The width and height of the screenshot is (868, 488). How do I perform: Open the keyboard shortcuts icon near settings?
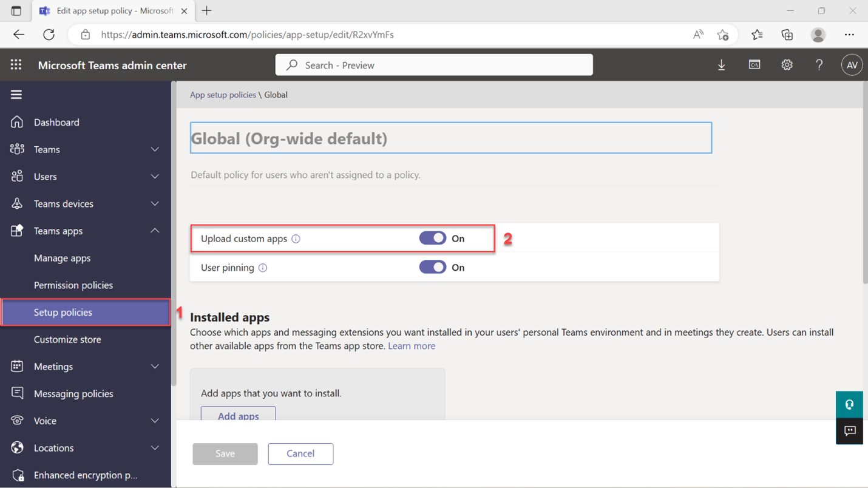754,64
